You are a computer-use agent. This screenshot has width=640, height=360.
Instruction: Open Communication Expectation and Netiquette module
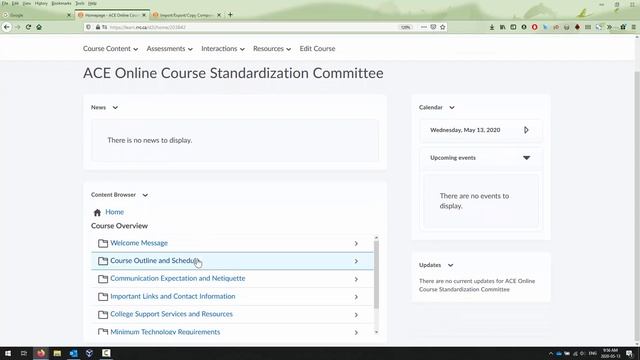tap(178, 278)
